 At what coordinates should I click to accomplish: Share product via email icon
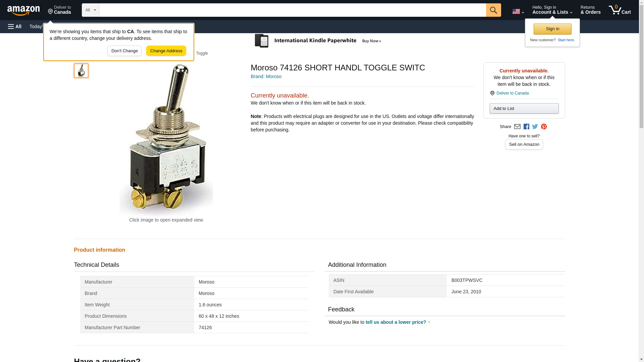517,127
